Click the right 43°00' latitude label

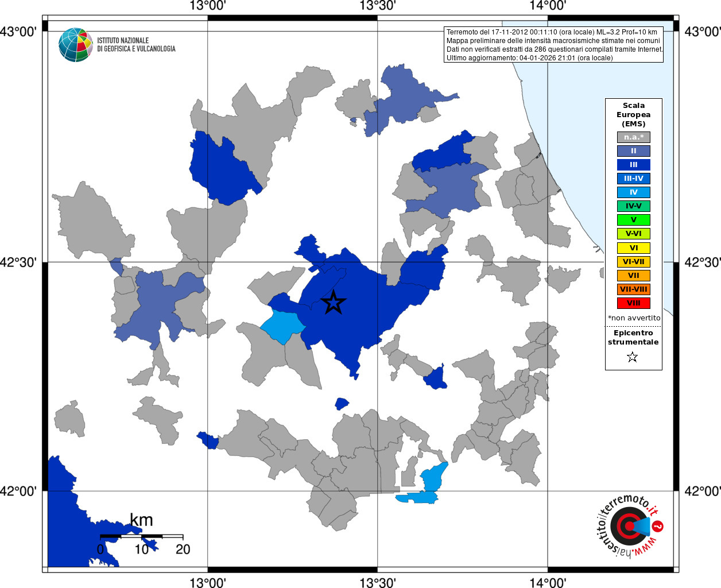coord(703,32)
